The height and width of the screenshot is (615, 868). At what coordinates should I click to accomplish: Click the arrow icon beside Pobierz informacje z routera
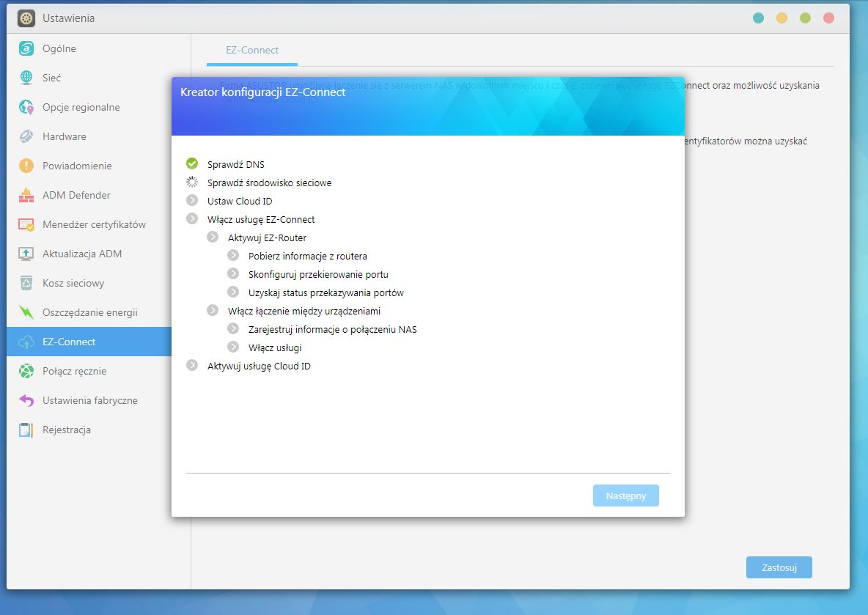pyautogui.click(x=233, y=255)
